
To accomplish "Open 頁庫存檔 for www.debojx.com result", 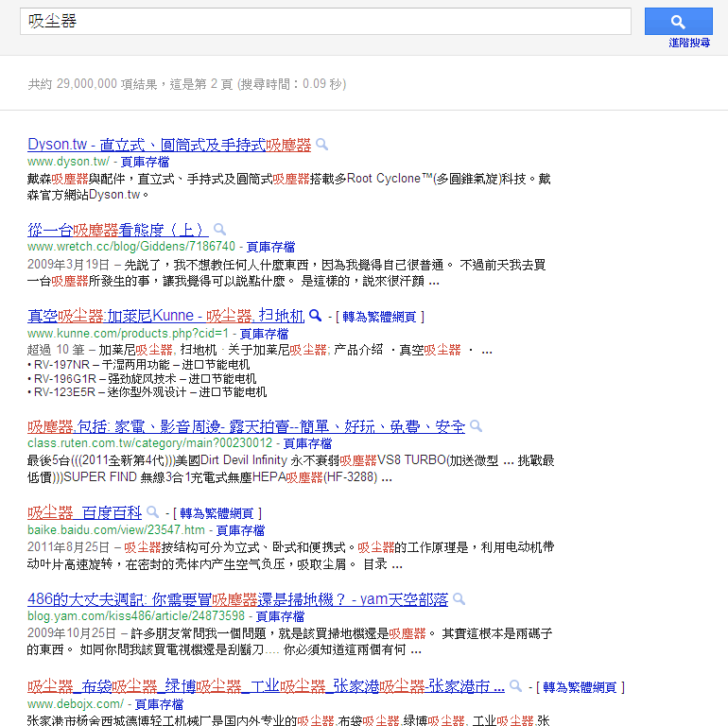I will 159,704.
